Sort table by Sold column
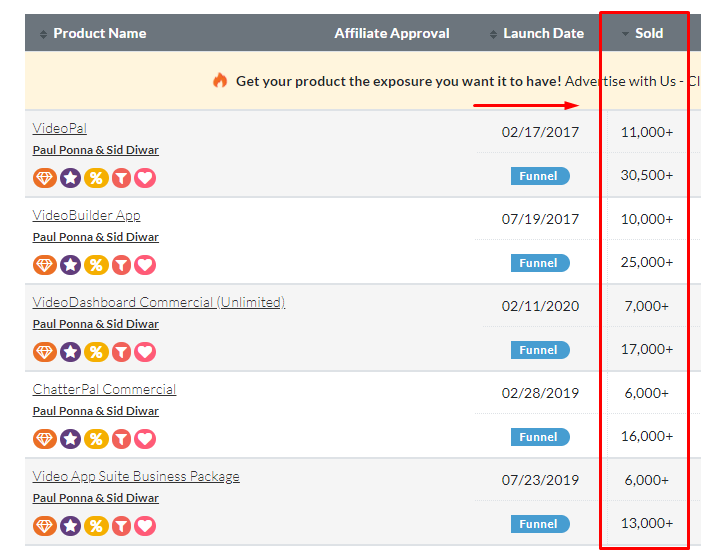 [x=643, y=34]
